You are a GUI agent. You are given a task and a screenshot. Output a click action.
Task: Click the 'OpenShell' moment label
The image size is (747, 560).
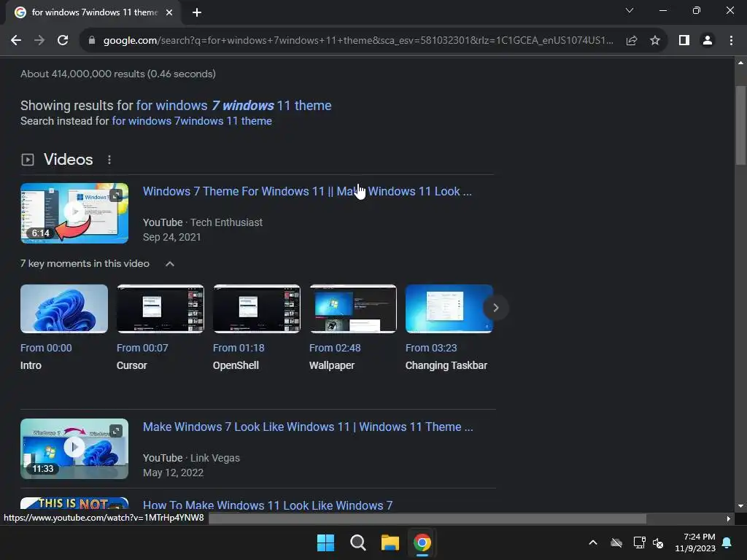236,365
